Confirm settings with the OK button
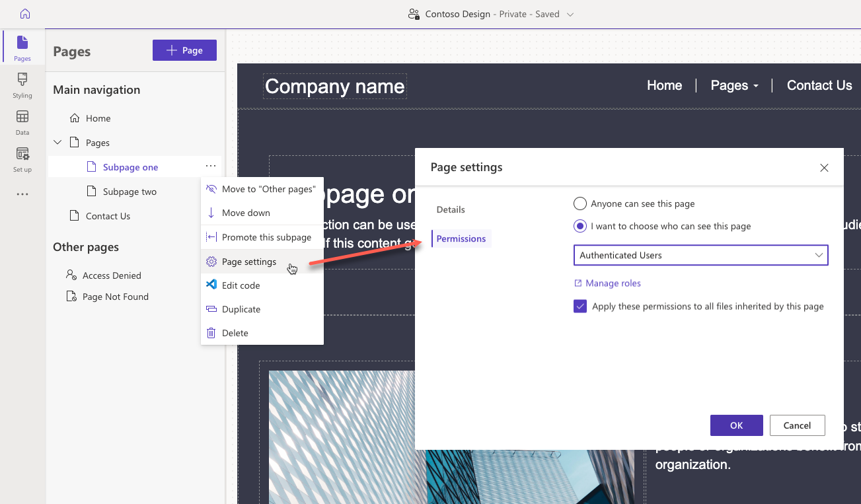Image resolution: width=861 pixels, height=504 pixels. [x=736, y=425]
